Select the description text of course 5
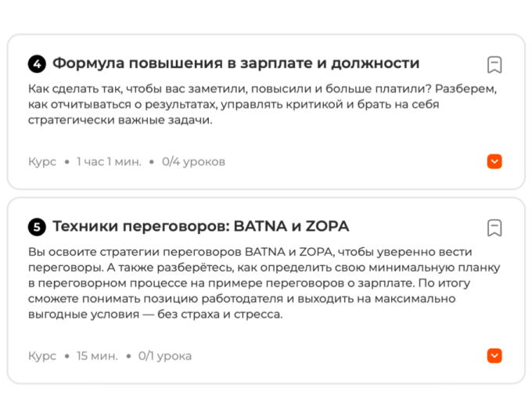 click(x=264, y=283)
